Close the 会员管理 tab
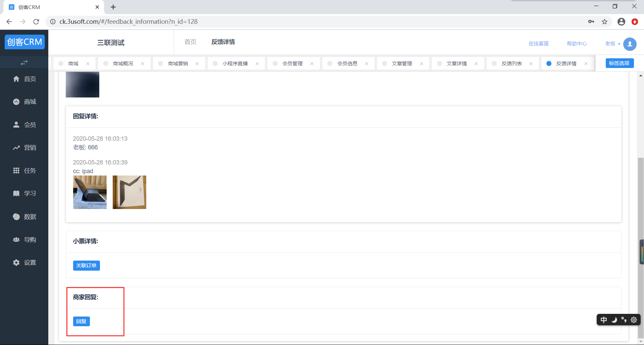The image size is (644, 345). click(312, 64)
